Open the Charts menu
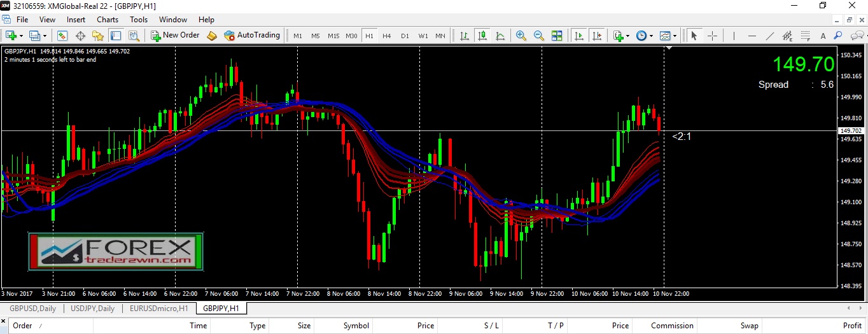 (108, 20)
